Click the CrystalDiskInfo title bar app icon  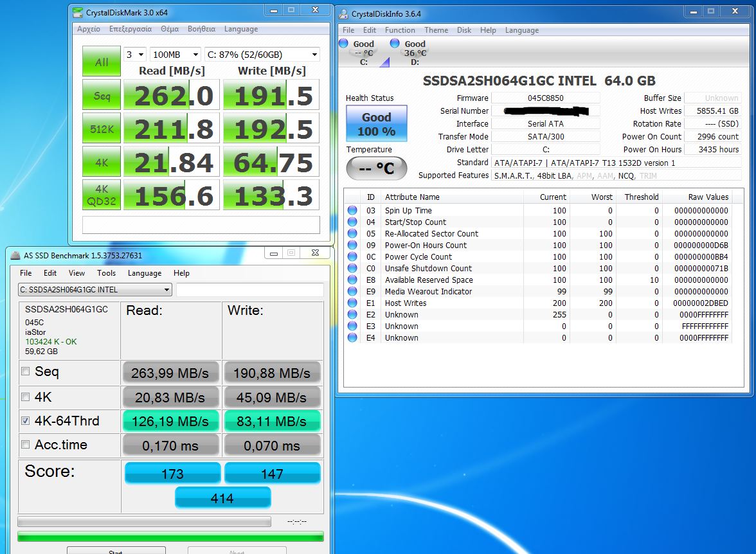tap(344, 13)
